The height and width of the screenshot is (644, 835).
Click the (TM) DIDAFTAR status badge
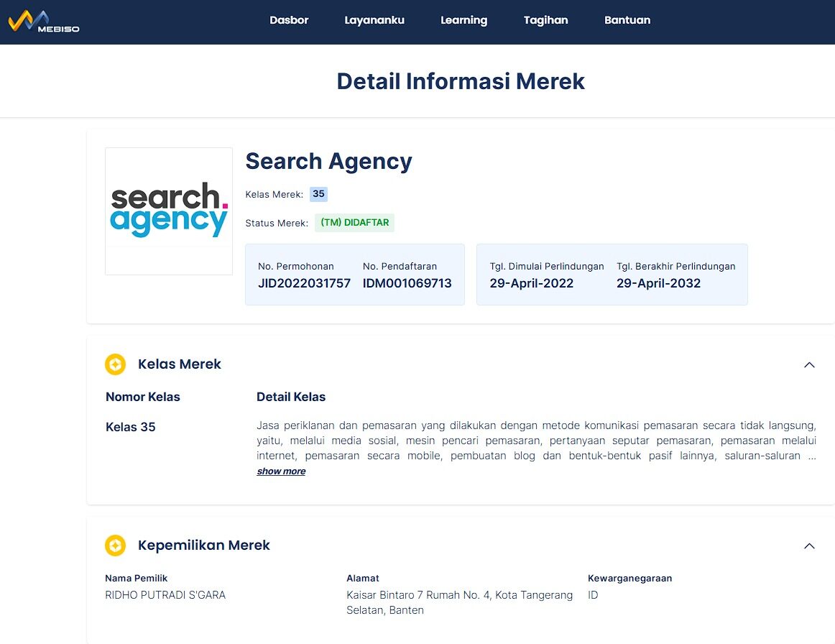(355, 223)
